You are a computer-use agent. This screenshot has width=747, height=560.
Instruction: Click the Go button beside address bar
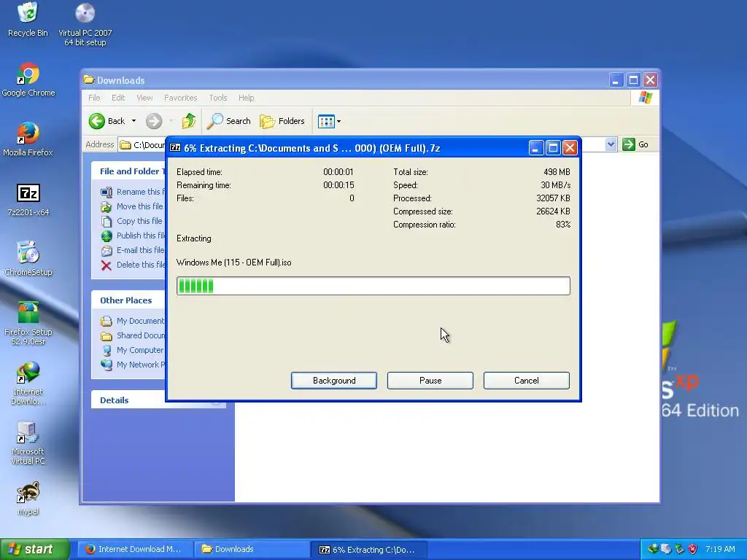click(x=635, y=144)
